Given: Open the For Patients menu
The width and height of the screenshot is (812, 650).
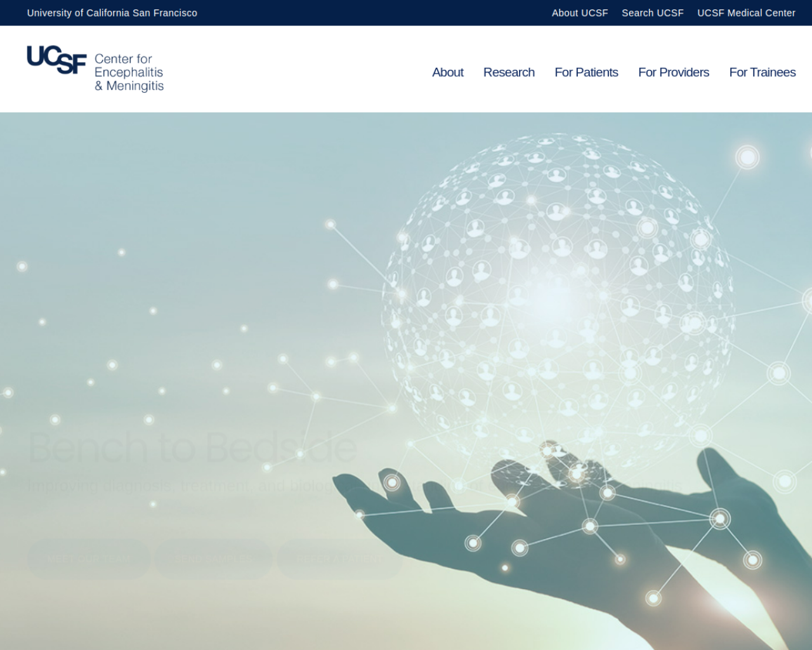Looking at the screenshot, I should [586, 72].
